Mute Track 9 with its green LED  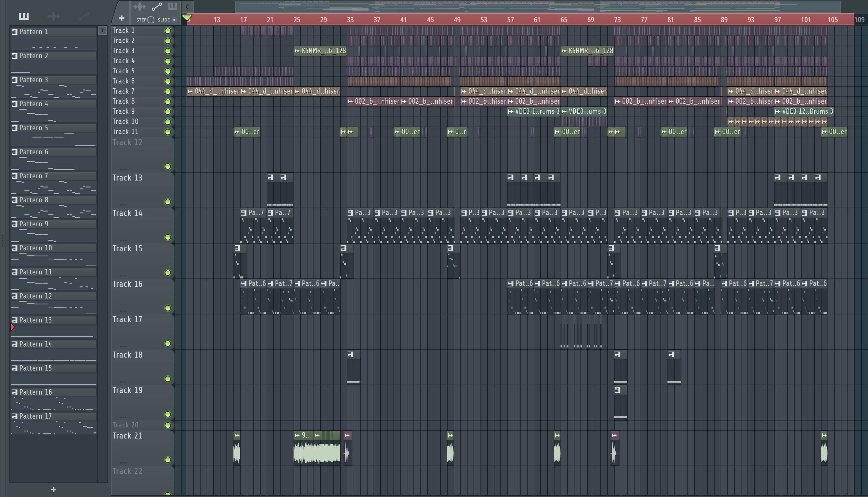[168, 112]
